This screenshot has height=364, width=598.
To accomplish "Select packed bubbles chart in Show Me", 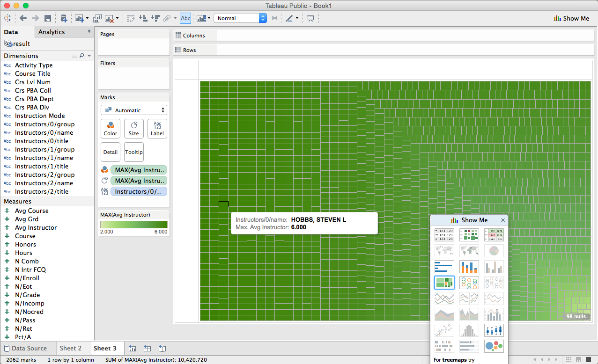I will (494, 346).
